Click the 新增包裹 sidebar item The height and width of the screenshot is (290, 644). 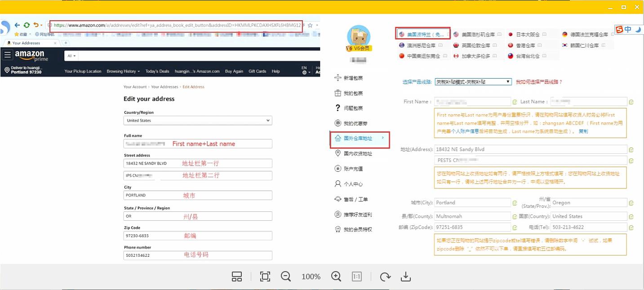[349, 78]
